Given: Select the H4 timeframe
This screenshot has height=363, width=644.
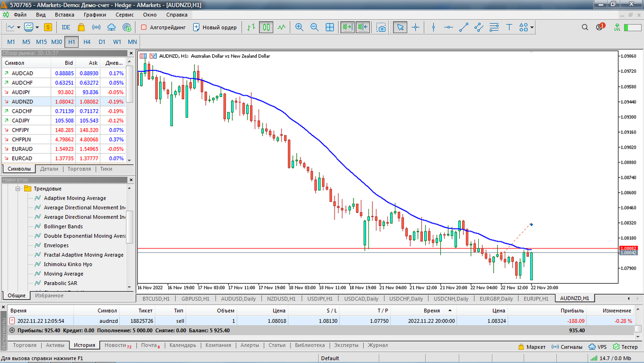Looking at the screenshot, I should tap(87, 42).
